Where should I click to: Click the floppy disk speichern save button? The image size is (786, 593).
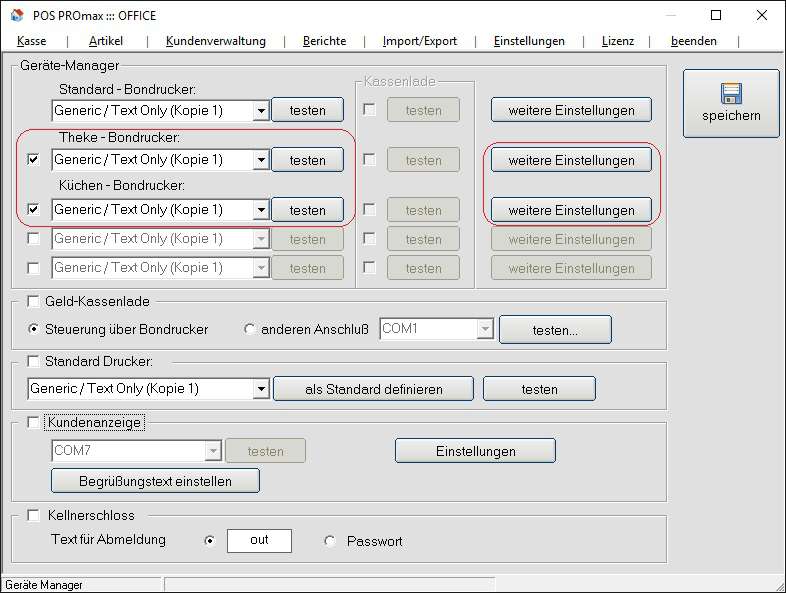point(731,104)
